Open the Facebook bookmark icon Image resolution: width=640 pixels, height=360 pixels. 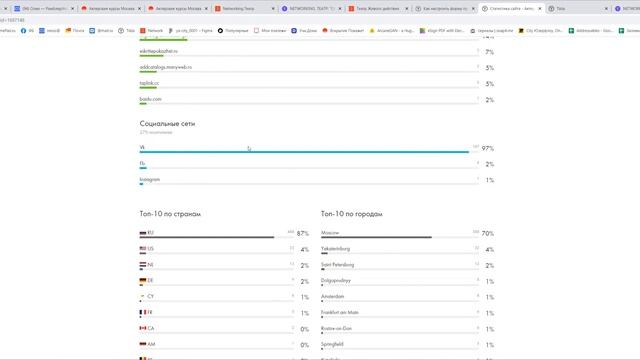click(x=23, y=31)
